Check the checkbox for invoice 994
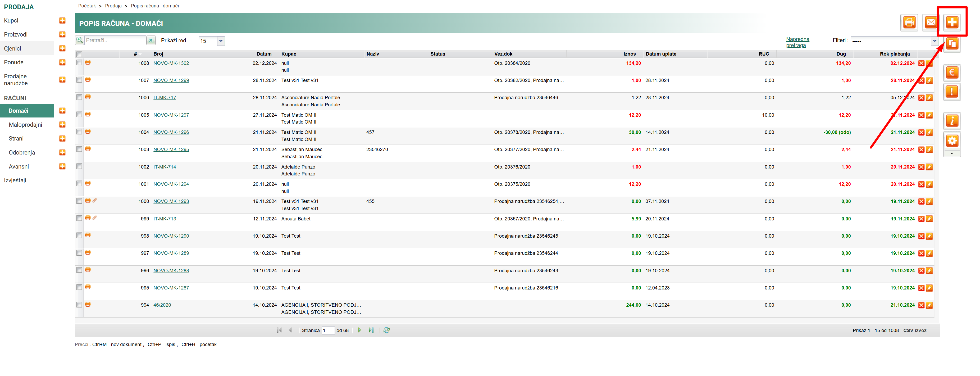980x376 pixels. coord(79,305)
